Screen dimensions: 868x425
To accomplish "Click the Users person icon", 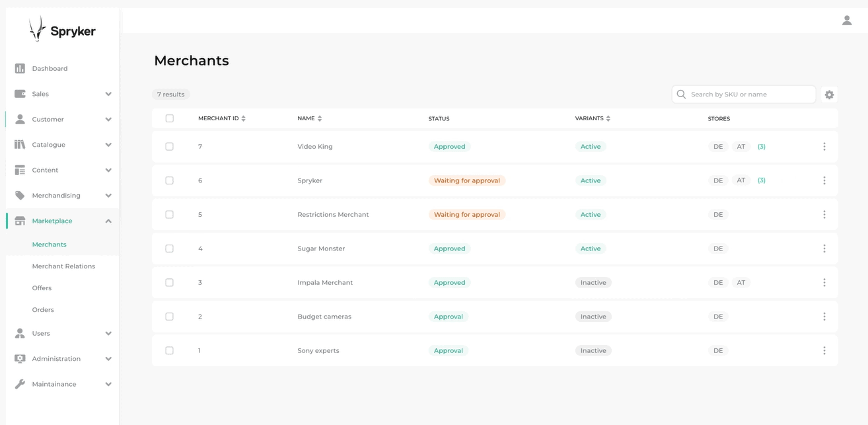I will pos(20,333).
